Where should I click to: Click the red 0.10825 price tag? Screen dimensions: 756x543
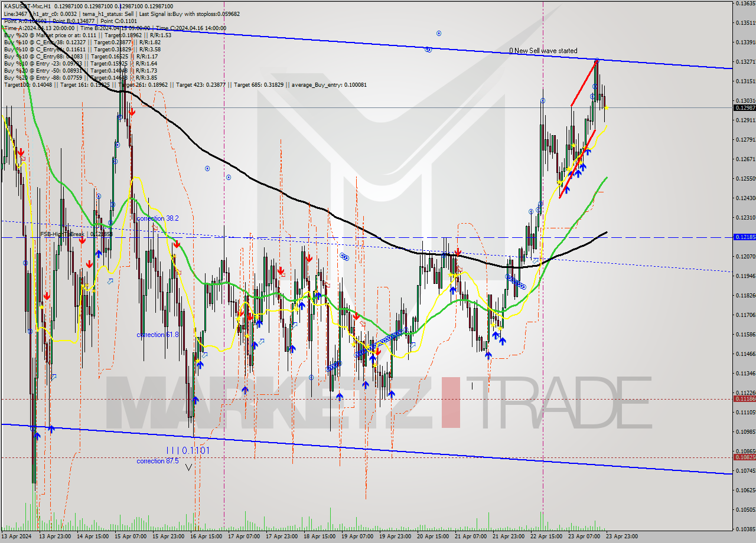744,457
